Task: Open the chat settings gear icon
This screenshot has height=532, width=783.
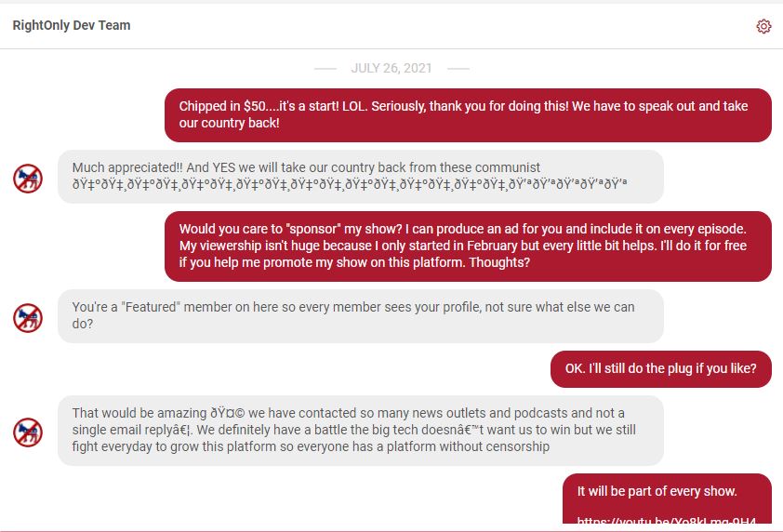Action: (763, 26)
